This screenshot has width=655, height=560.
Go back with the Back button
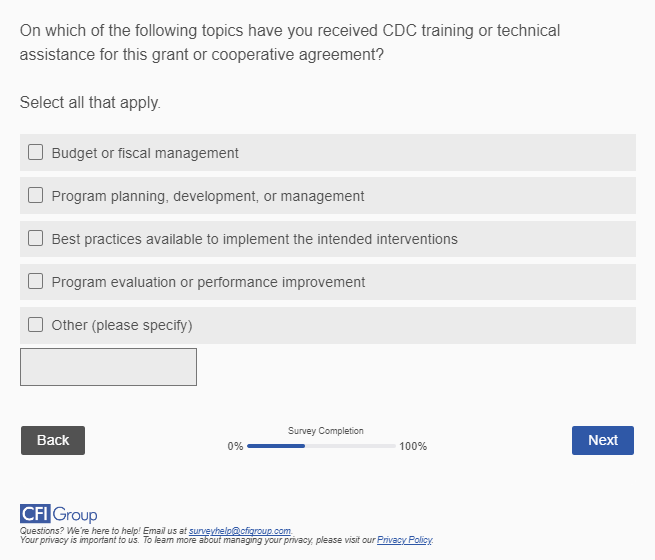pyautogui.click(x=53, y=440)
